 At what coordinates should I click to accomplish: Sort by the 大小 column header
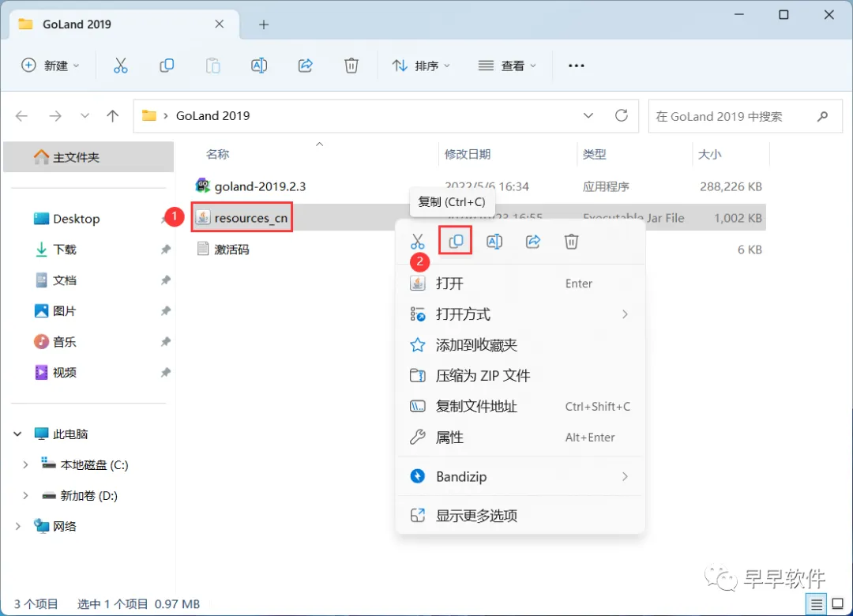pyautogui.click(x=709, y=155)
